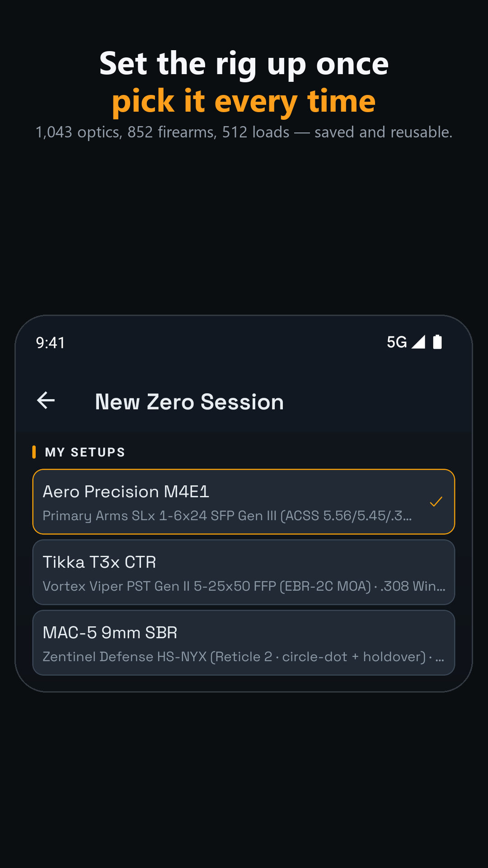The image size is (488, 868).
Task: Click the 9:41 clock in status bar
Action: click(50, 343)
